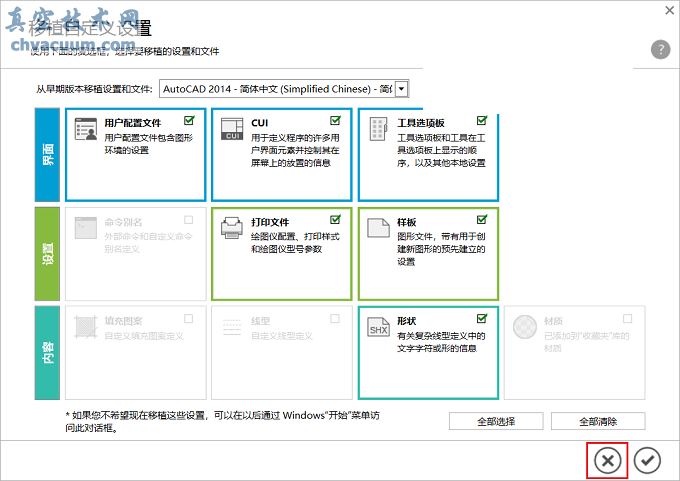The image size is (680, 481).
Task: Toggle the 工具选项板 checkbox
Action: tap(483, 121)
